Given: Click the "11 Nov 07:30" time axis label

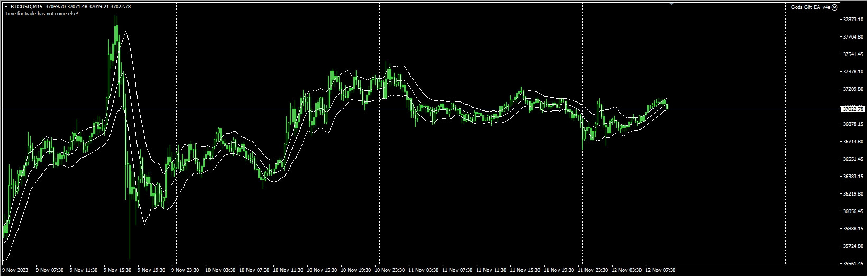Looking at the screenshot, I should (457, 270).
